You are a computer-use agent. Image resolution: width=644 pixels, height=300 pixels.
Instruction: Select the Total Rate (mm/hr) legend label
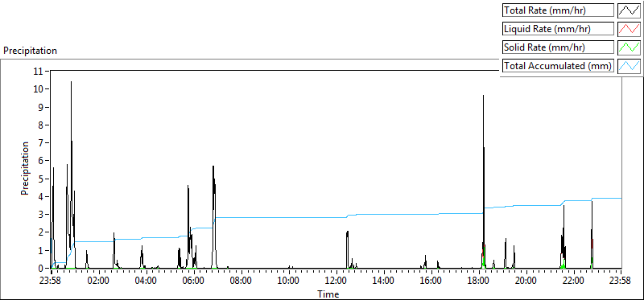point(559,10)
